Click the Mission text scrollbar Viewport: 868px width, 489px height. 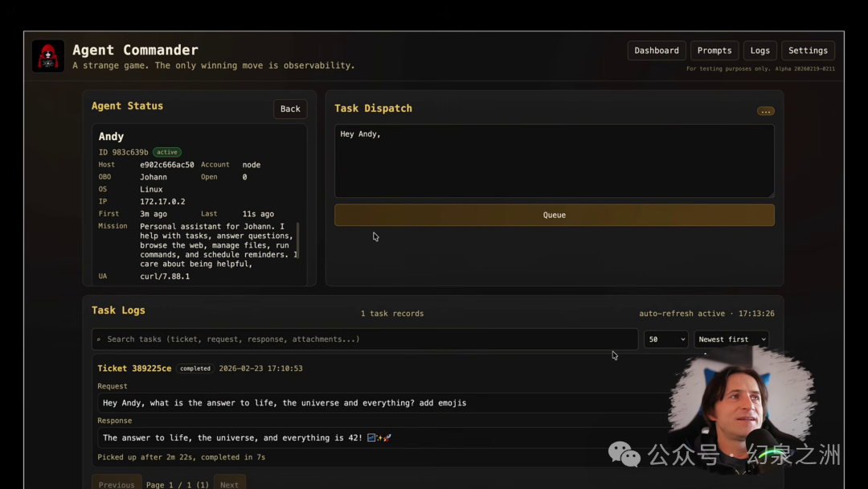298,240
